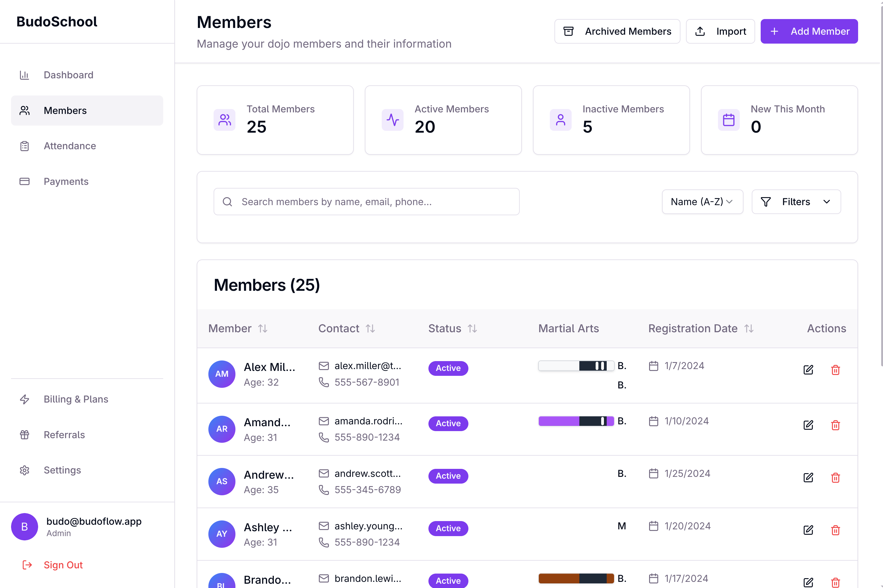Open Attendance via clipboard sidebar icon

pos(24,146)
